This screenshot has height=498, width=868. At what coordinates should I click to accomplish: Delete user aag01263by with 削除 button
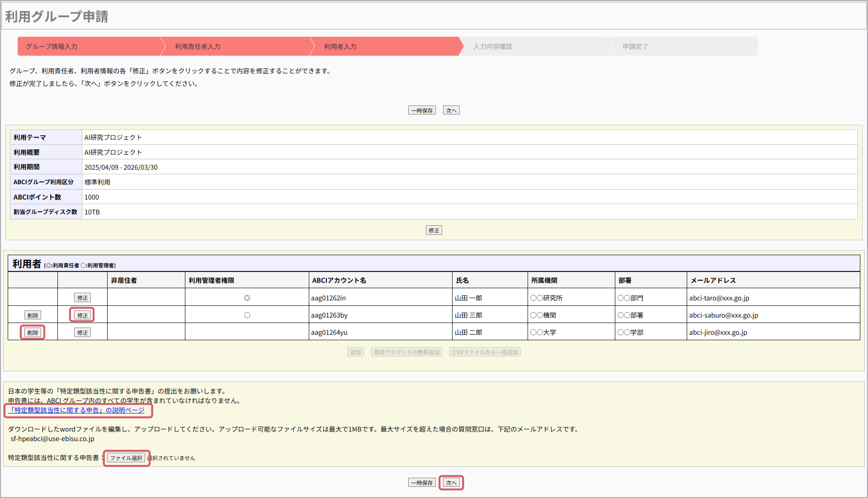click(x=33, y=315)
